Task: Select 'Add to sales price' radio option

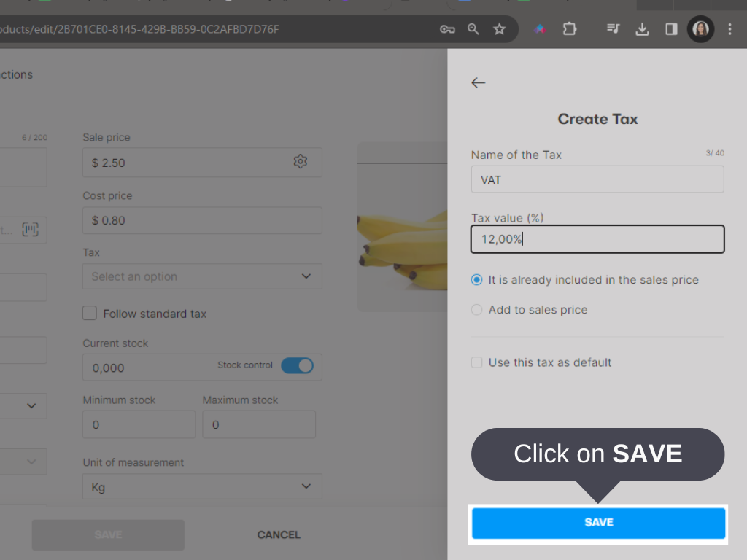Action: (476, 309)
